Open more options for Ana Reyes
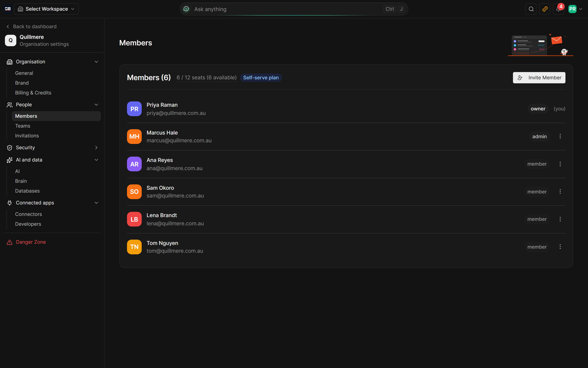 tap(560, 164)
